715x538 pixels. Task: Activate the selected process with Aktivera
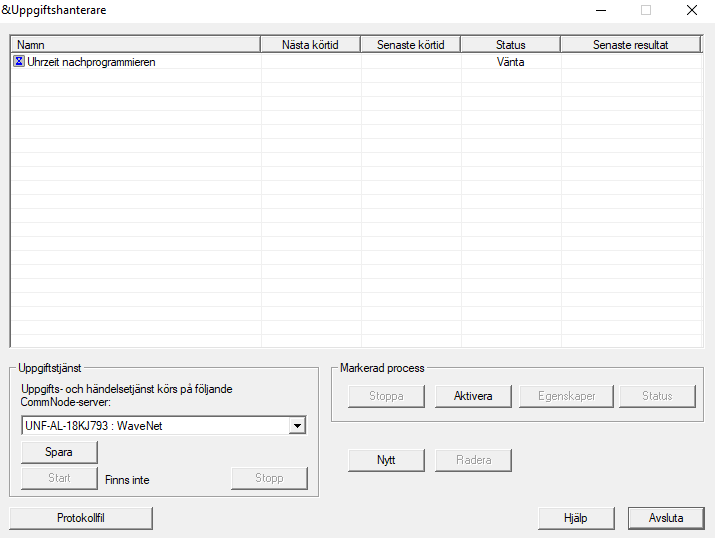click(x=473, y=396)
